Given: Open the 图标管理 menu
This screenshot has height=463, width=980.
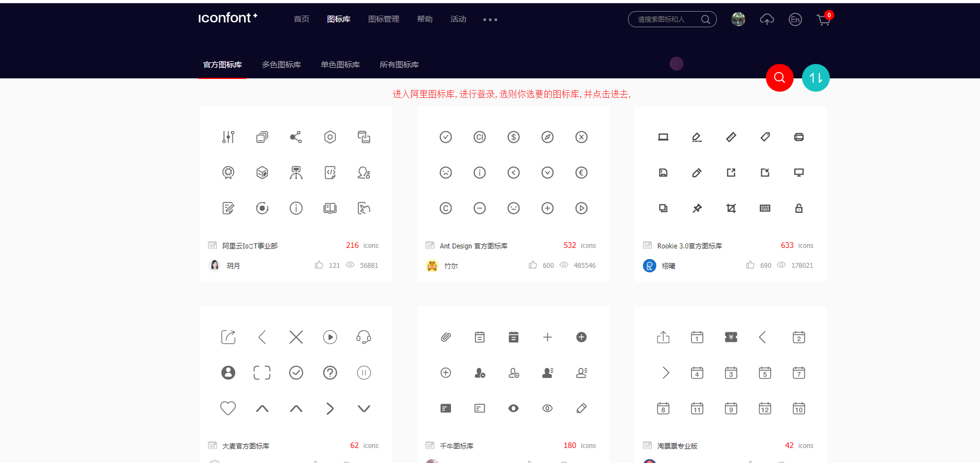Looking at the screenshot, I should pos(384,19).
